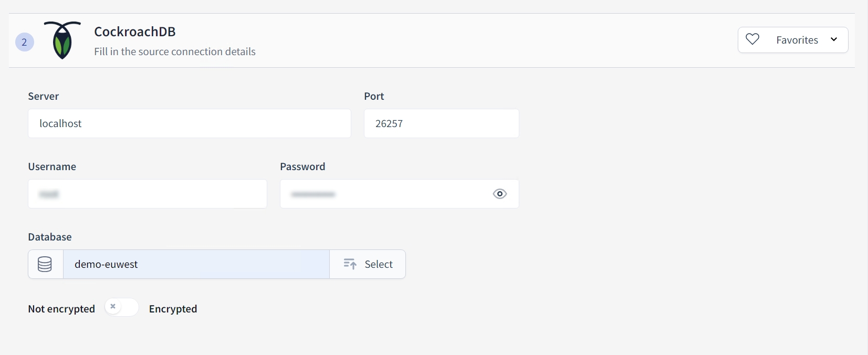Click the Port field showing 26257
The height and width of the screenshot is (355, 868).
coord(441,123)
